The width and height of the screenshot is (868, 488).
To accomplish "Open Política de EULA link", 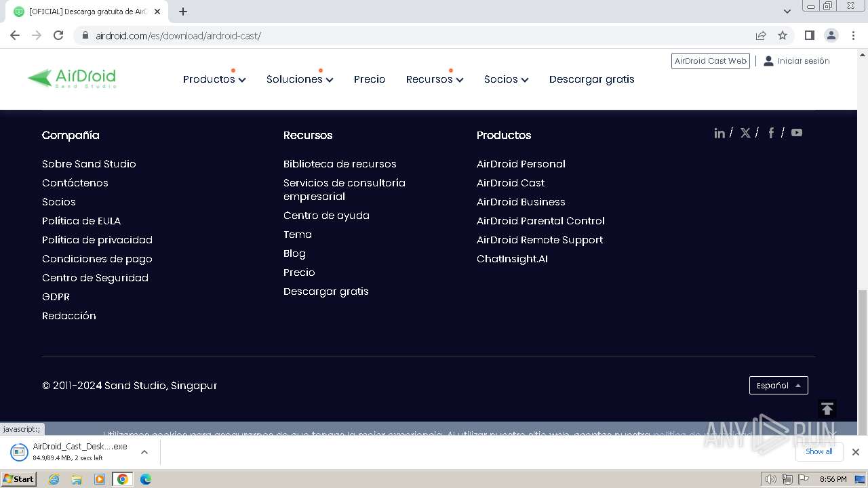I will 81,221.
